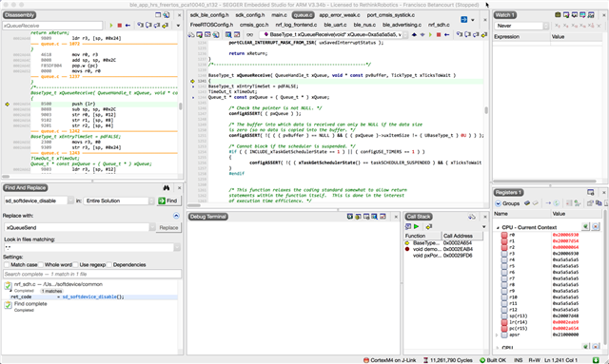The image size is (609, 364).
Task: Enable the Match case checkbox
Action: [x=7, y=264]
